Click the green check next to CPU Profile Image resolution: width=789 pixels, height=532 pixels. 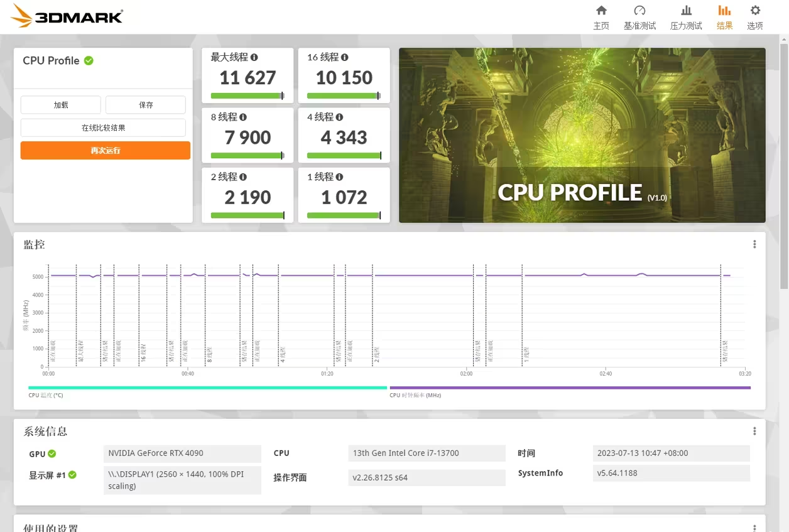coord(89,60)
